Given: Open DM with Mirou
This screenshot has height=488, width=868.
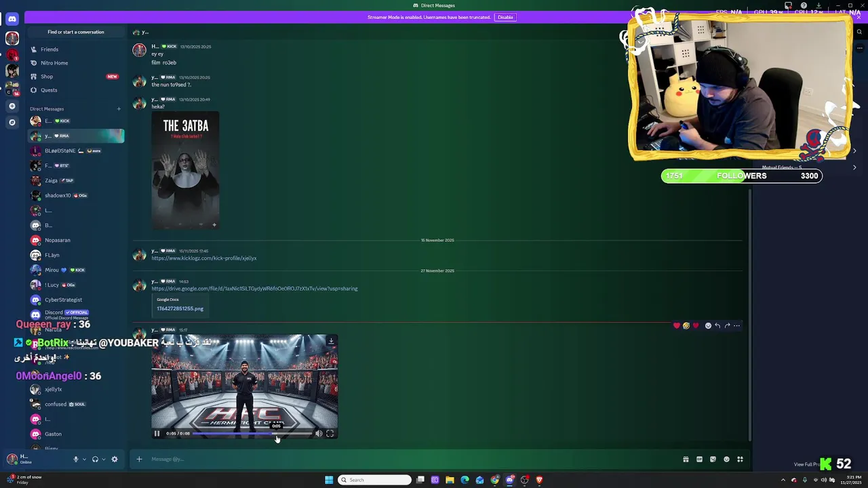Looking at the screenshot, I should (76, 270).
